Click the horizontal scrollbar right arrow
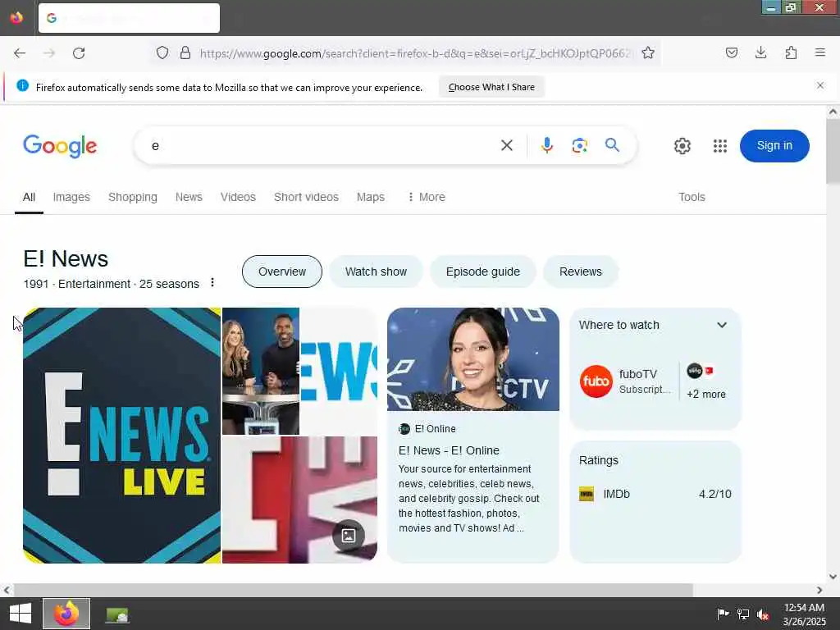The height and width of the screenshot is (630, 840). point(819,590)
